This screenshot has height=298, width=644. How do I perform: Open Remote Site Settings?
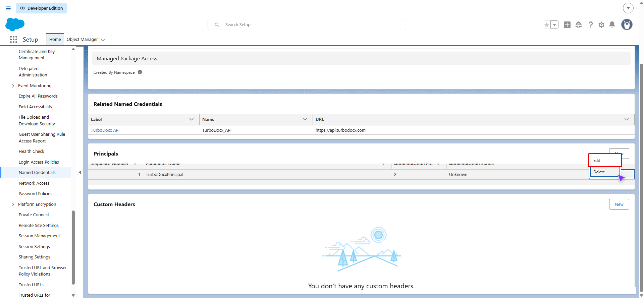coord(39,226)
